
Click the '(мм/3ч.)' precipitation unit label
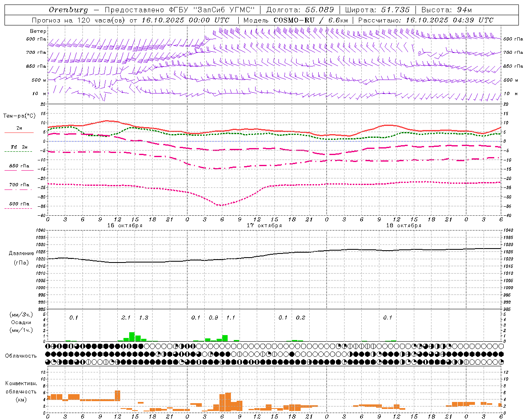21,315
